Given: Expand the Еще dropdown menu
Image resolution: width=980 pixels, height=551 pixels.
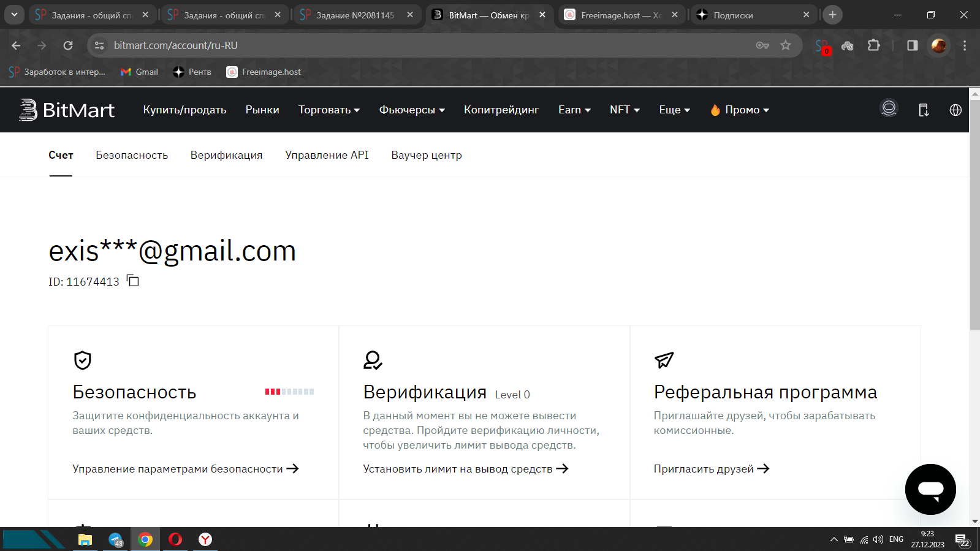Looking at the screenshot, I should click(674, 110).
